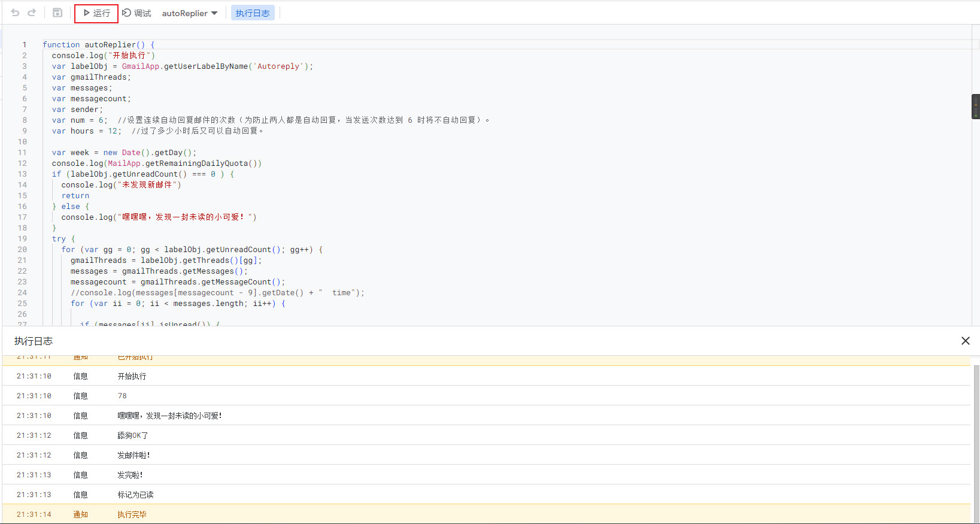Viewport: 980px width, 524px height.
Task: Click the execution log vertical scrollbar
Action: click(976, 443)
